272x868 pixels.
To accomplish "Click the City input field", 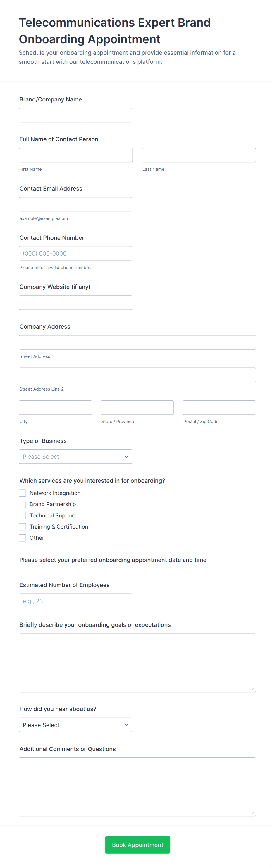I will (x=55, y=407).
